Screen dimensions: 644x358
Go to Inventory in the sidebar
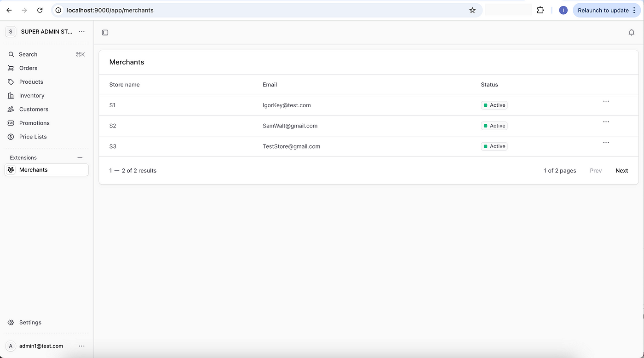click(x=46, y=96)
